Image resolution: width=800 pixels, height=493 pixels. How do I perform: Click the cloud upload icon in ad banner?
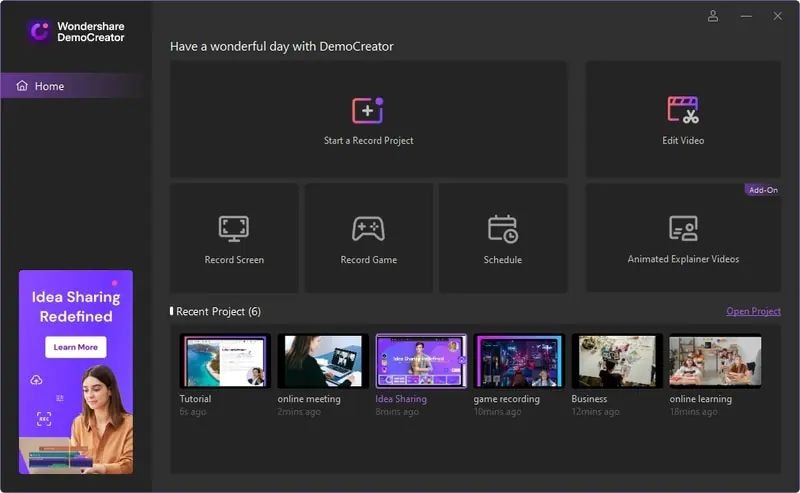coord(36,380)
